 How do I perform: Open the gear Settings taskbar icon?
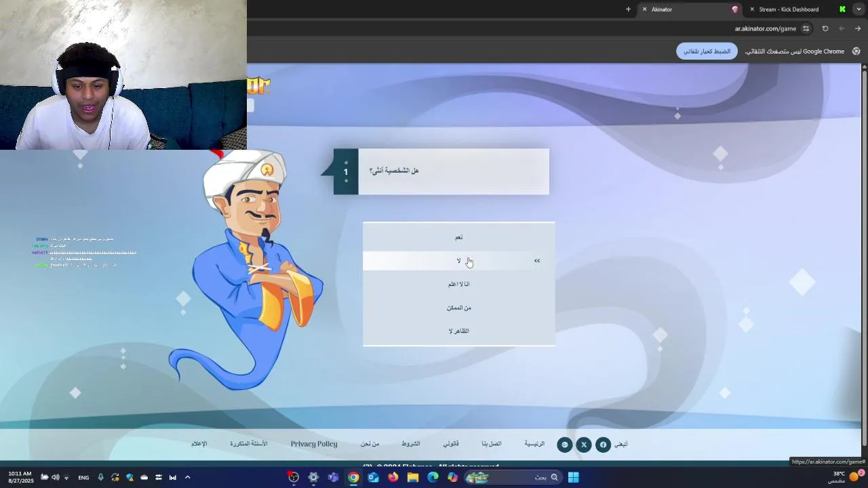click(313, 477)
